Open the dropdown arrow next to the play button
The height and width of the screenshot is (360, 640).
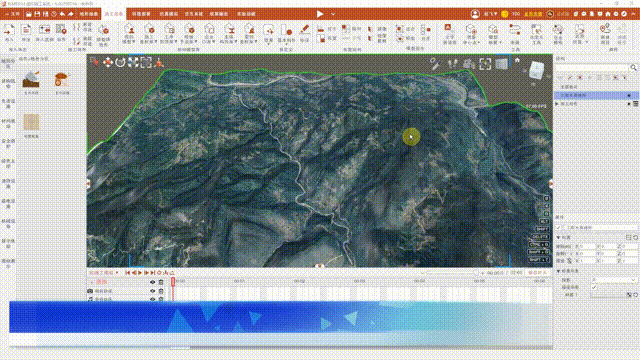[333, 14]
